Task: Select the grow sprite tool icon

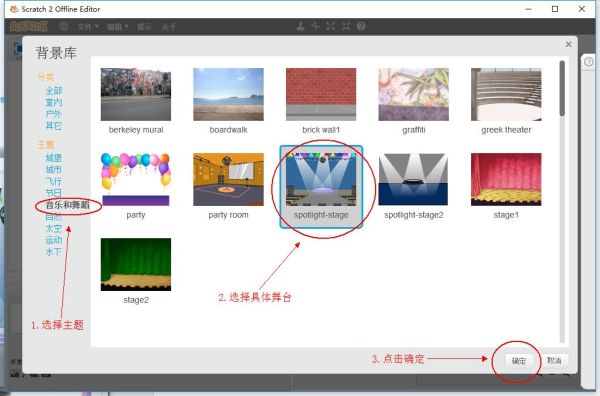Action: point(331,26)
